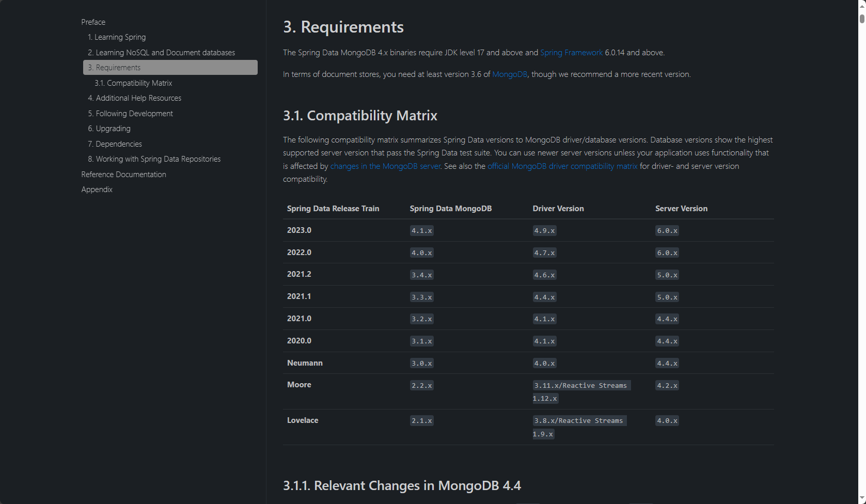Viewport: 866px width, 504px height.
Task: Expand Reference Documentation in sidebar
Action: pos(123,175)
